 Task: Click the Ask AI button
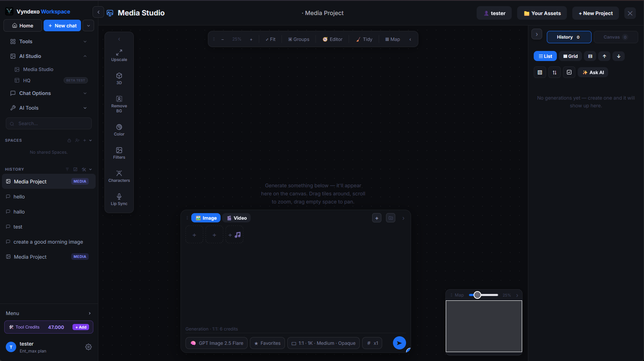point(593,73)
